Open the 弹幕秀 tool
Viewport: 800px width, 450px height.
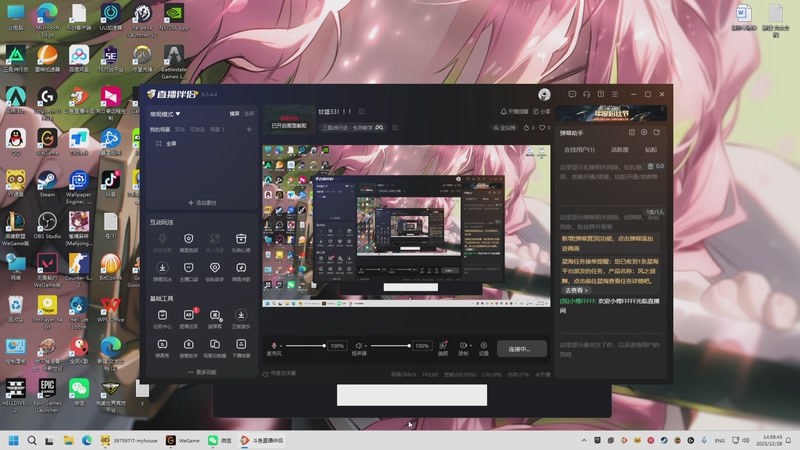[162, 348]
